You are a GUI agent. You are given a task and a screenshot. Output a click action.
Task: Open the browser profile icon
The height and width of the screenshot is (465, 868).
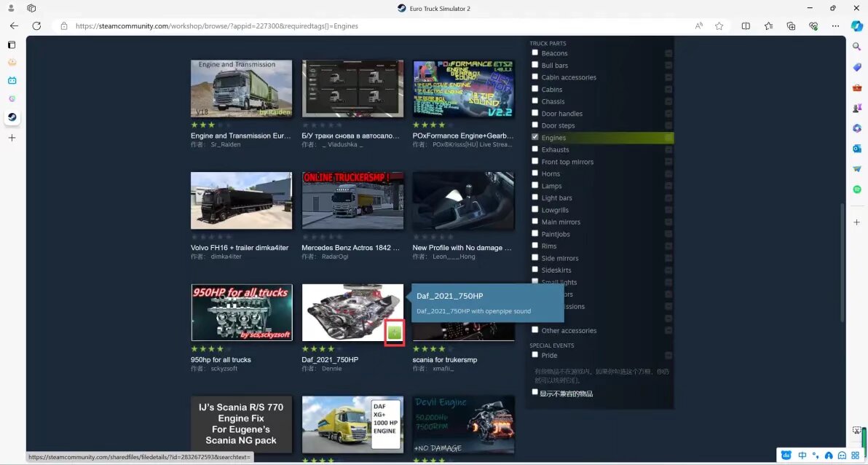click(11, 8)
